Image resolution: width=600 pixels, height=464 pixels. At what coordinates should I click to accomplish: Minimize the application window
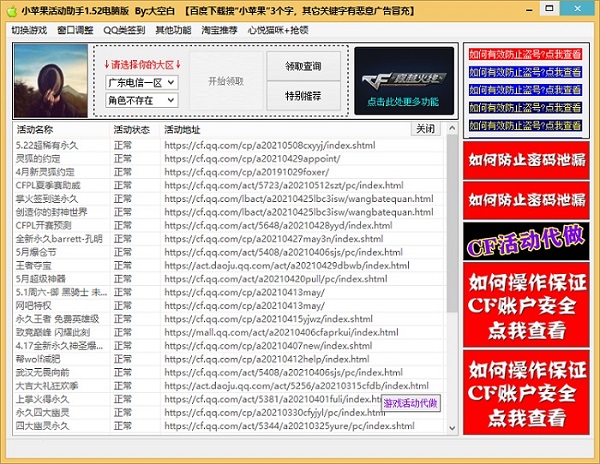click(x=530, y=9)
